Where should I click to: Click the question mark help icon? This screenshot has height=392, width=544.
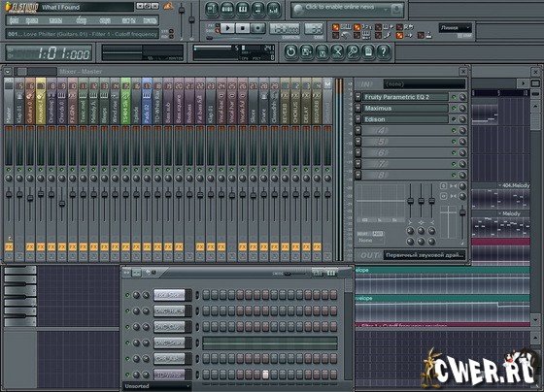click(384, 52)
